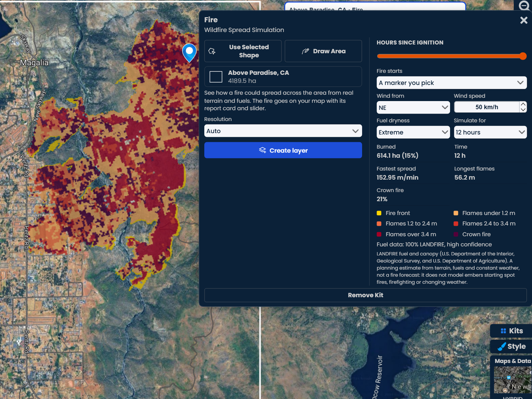Open the Fuel dryness dropdown showing Extreme

point(413,132)
